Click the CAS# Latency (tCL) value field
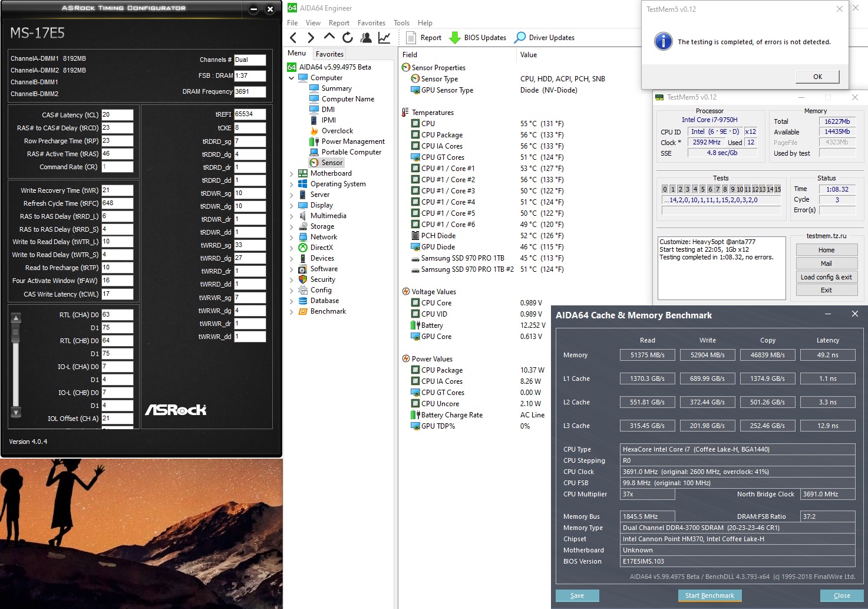The height and width of the screenshot is (609, 868). tap(117, 115)
